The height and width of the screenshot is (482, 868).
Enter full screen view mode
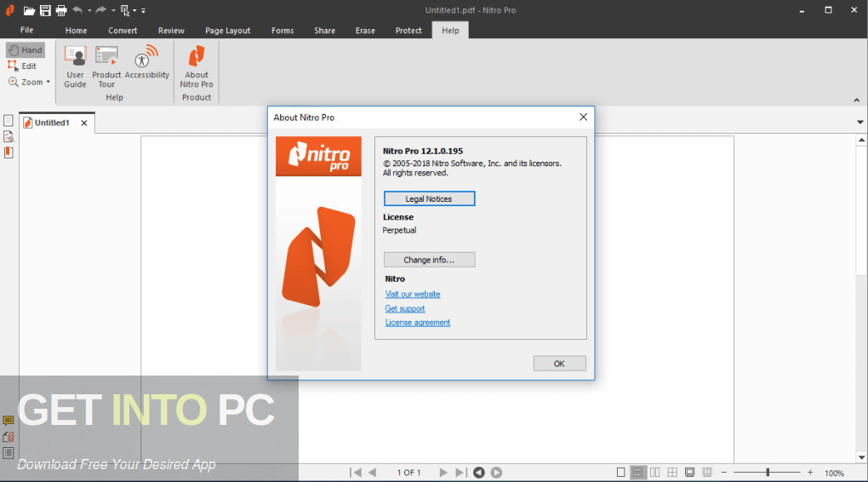[690, 473]
